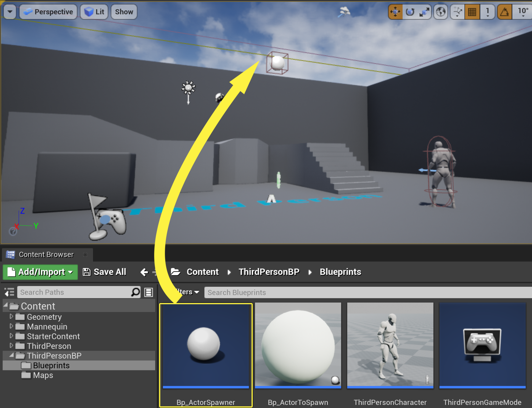Select the translate (move) gizmo tool
532x408 pixels.
coord(395,12)
